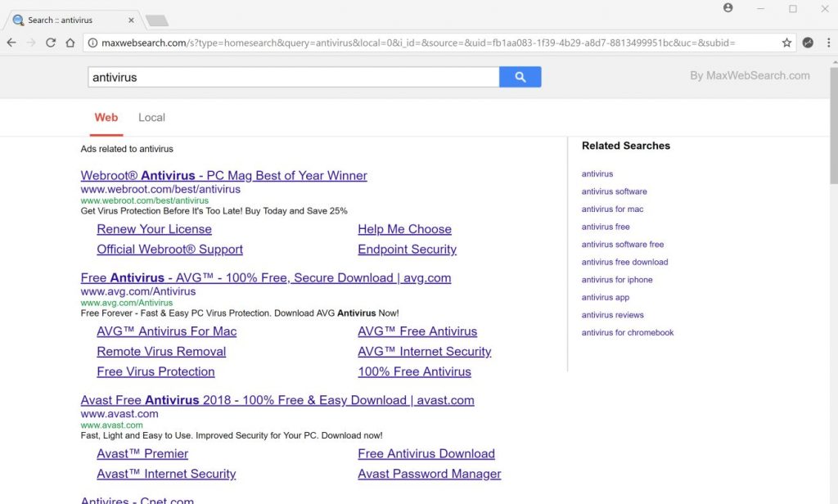Select related search 'antivirus free'
Screen dimensions: 838x504
pyautogui.click(x=606, y=227)
